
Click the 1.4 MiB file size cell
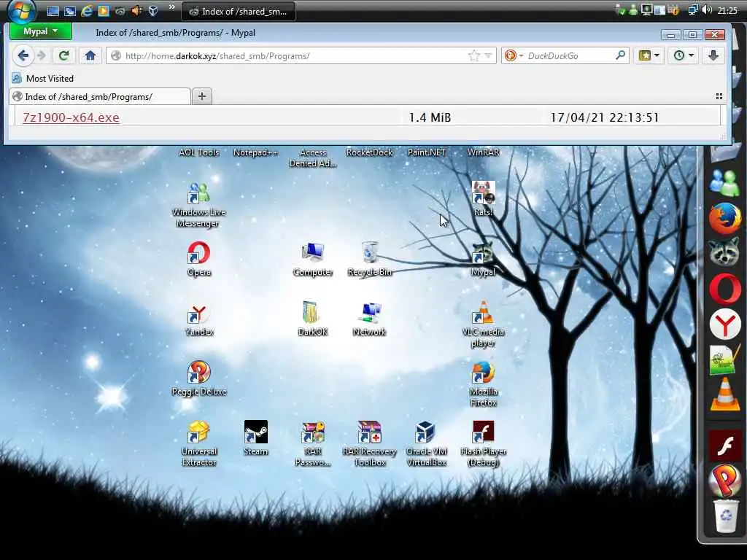coord(430,117)
